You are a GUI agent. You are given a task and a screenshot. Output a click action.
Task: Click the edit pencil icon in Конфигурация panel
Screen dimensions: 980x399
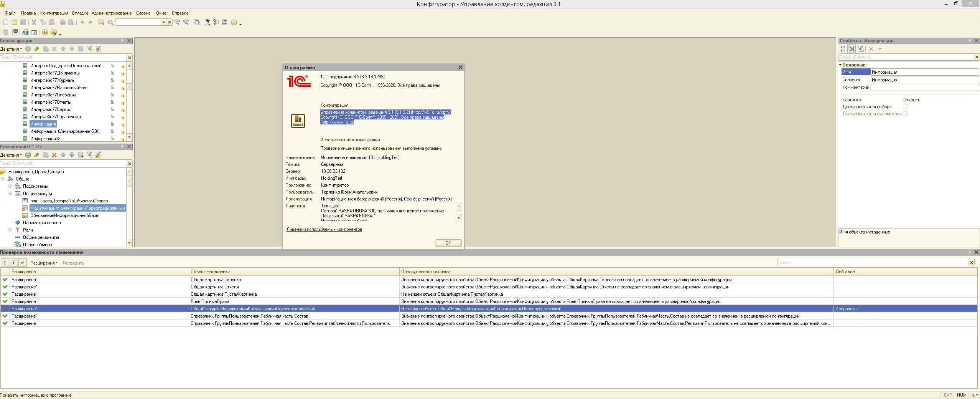coord(37,49)
